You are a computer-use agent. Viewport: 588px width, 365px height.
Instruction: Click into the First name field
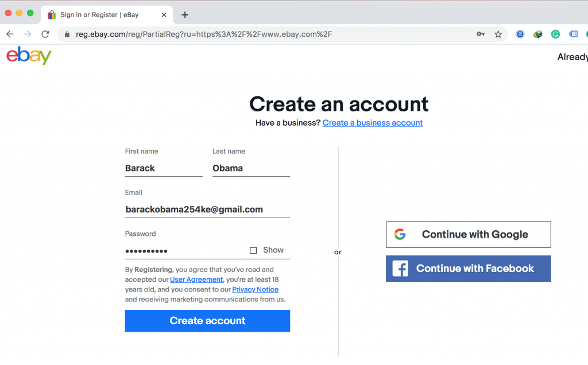(x=163, y=168)
